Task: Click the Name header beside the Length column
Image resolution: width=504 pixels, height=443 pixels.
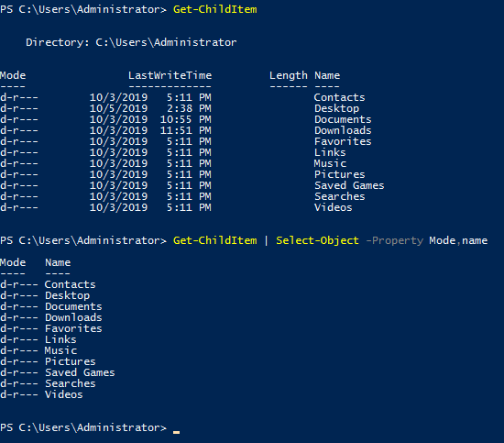Action: click(327, 75)
